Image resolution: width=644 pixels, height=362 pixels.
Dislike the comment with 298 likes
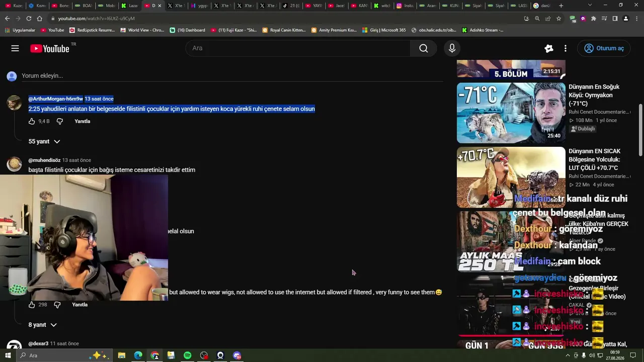[57, 305]
